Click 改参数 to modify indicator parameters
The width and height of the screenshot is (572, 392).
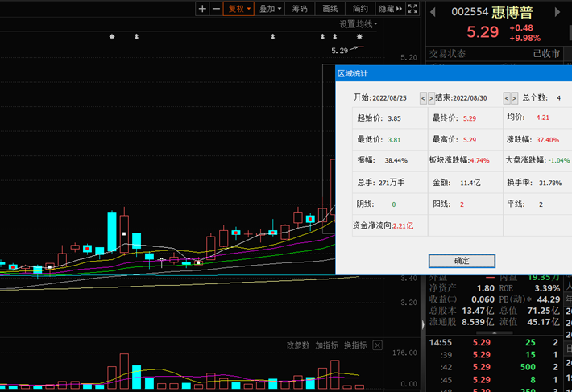[297, 345]
